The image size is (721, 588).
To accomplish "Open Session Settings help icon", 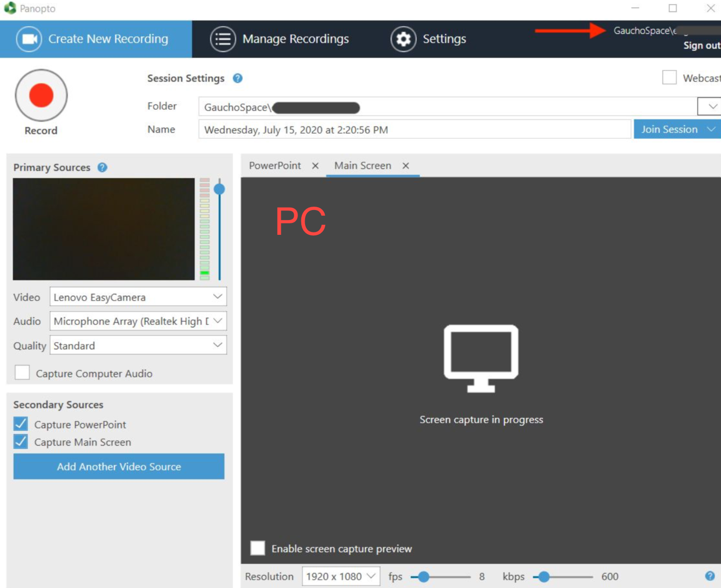I will [238, 78].
